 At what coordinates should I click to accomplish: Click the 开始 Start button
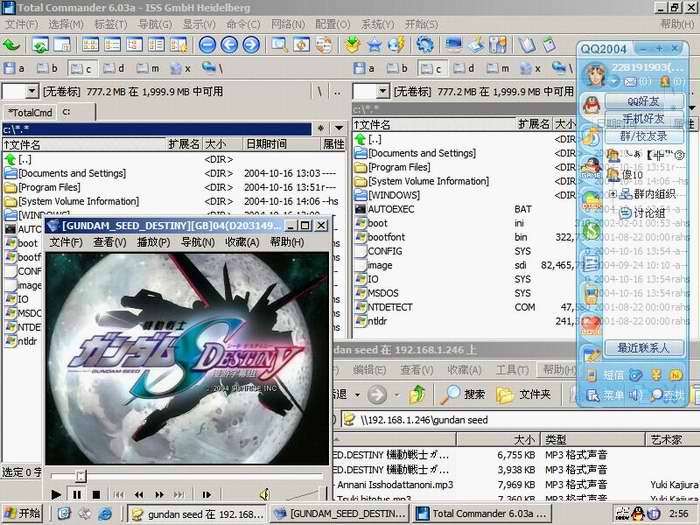[23, 514]
